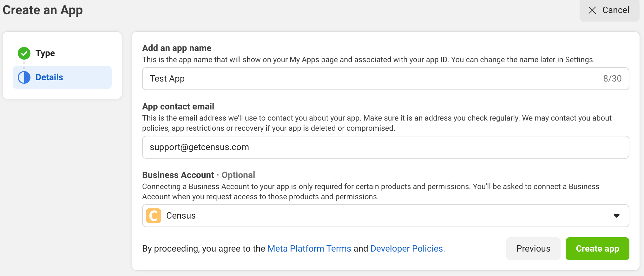Click the blue half-circle Details step icon

(24, 77)
